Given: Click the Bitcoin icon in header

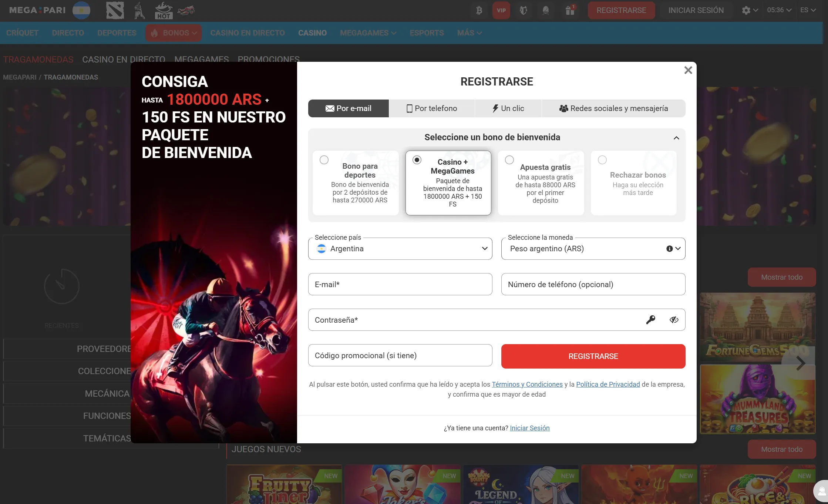Looking at the screenshot, I should tap(479, 10).
